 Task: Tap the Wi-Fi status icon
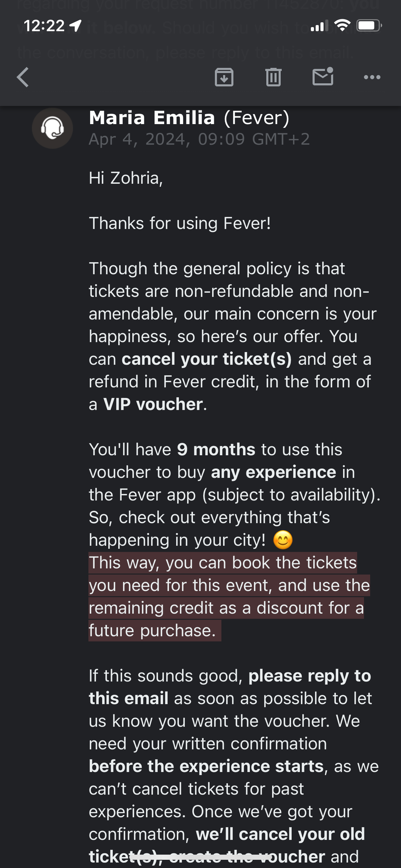point(342,25)
